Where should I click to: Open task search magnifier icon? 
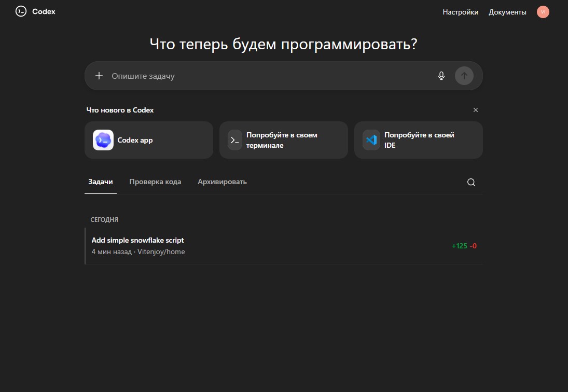pos(471,182)
